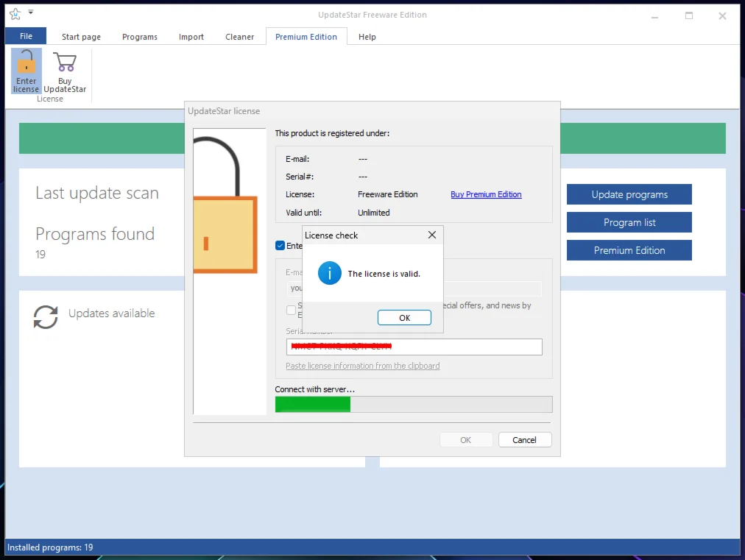The height and width of the screenshot is (560, 745).
Task: Switch to the Start page tab
Action: point(81,37)
